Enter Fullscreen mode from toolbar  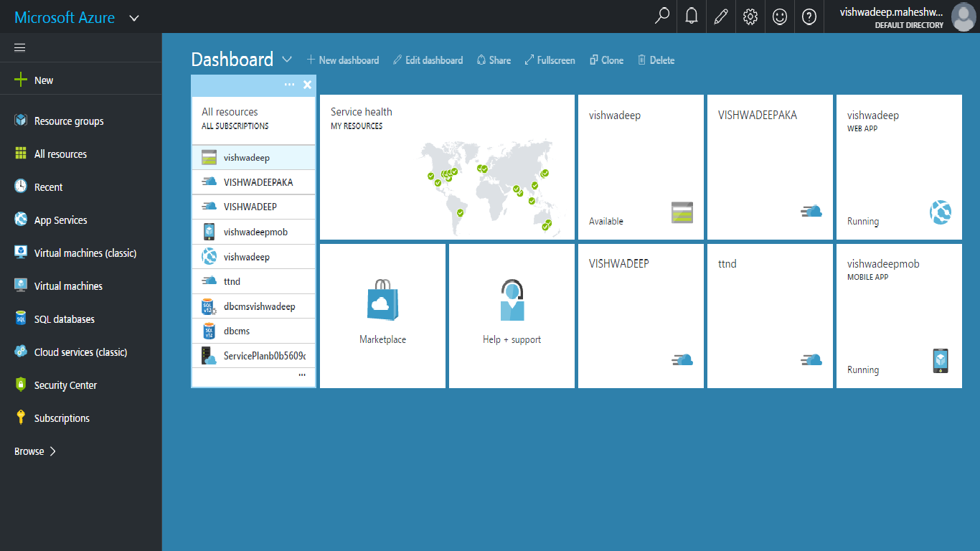tap(550, 60)
